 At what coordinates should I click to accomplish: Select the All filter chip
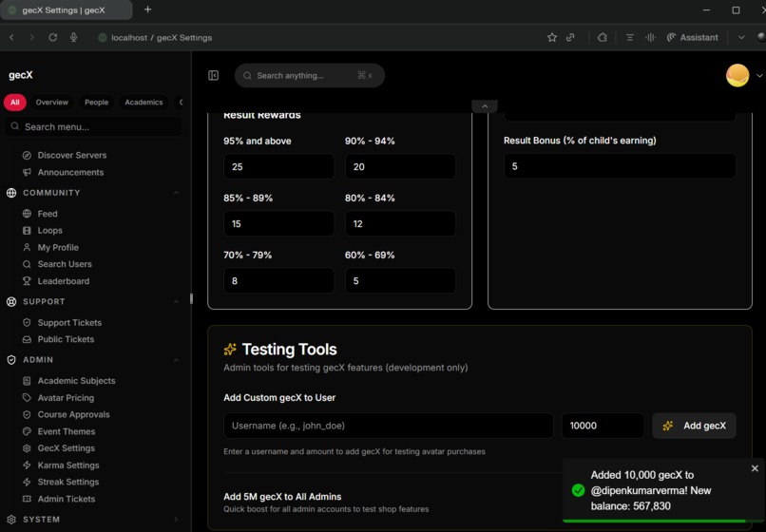pos(15,102)
